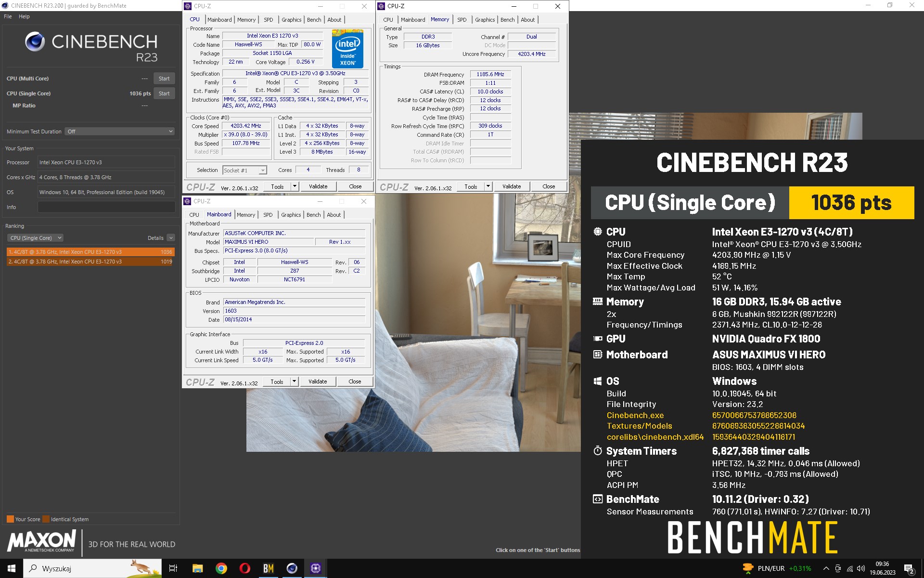Open the Tools dropdown arrow in the CPU tab window
This screenshot has width=924, height=578.
[295, 186]
